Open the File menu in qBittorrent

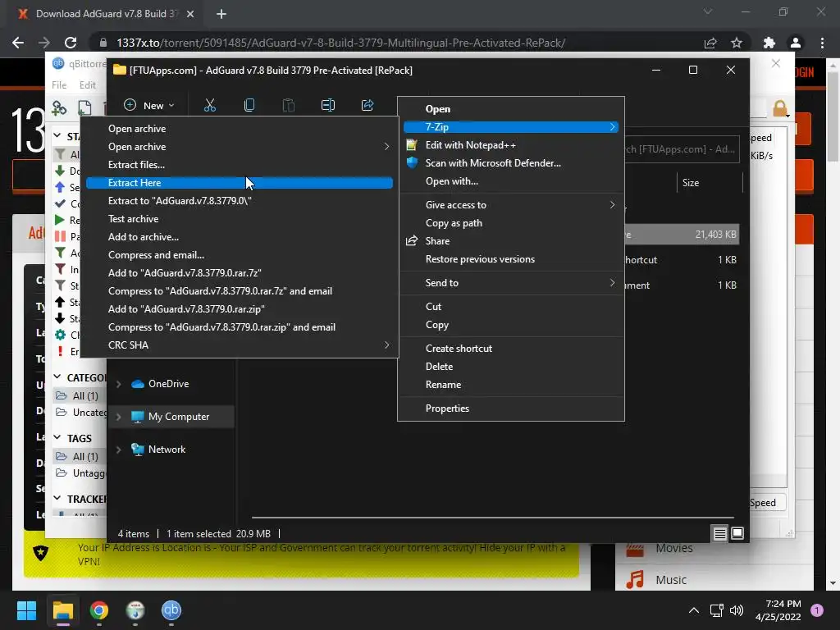pyautogui.click(x=59, y=84)
